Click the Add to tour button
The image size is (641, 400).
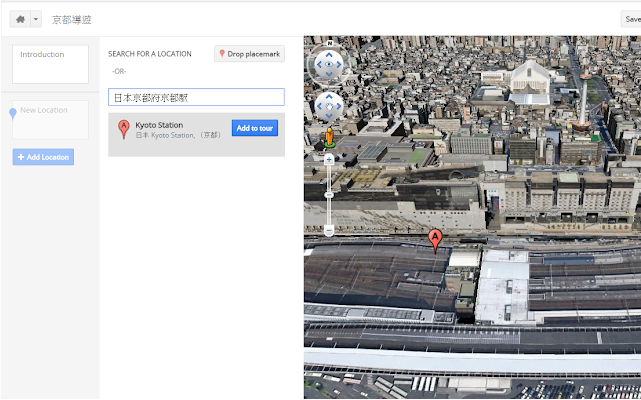[255, 128]
